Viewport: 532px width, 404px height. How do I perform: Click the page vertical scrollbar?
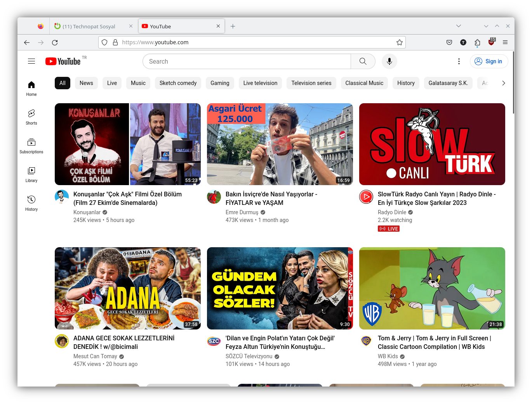click(x=513, y=82)
